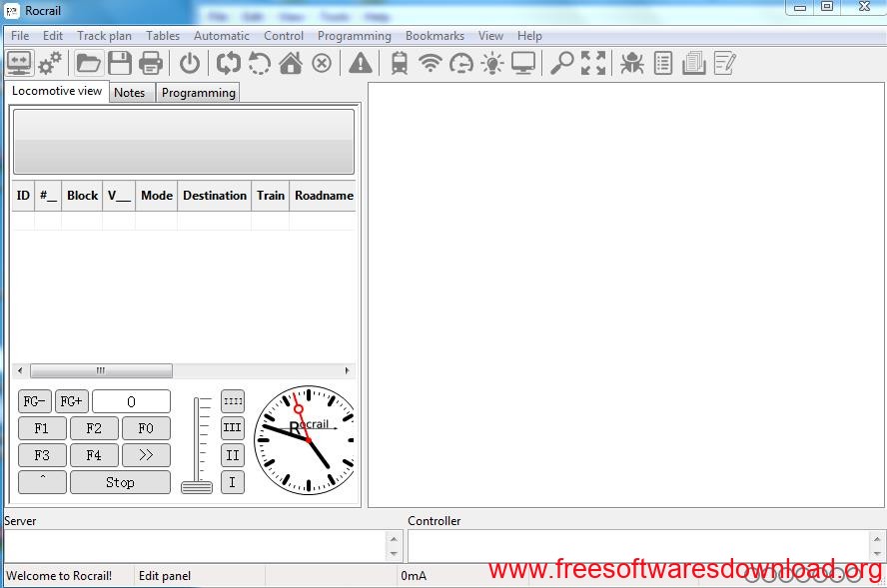This screenshot has width=887, height=588.
Task: Click the locomotive table horizontal scrollbar thumb
Action: [x=101, y=371]
